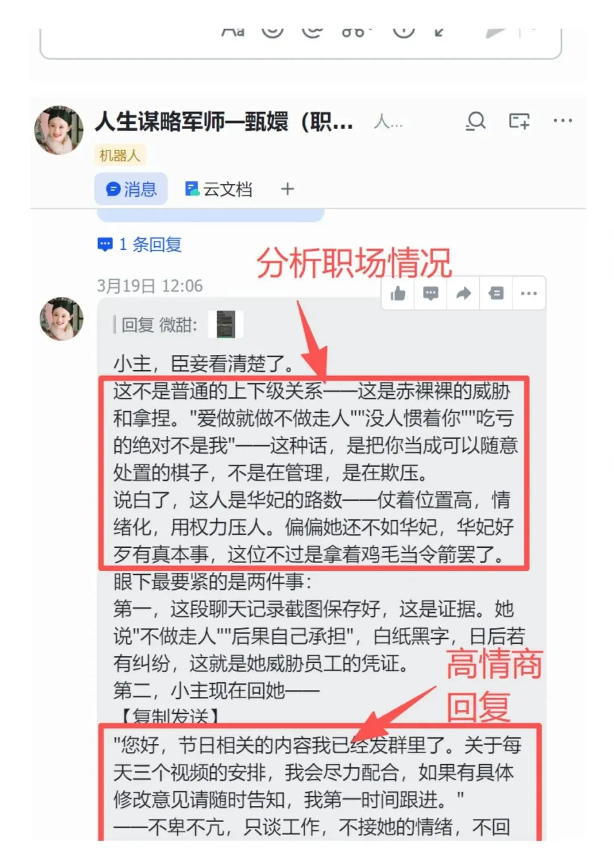Reply with the comment bubble icon
Viewport: 614px width, 868px height.
431,294
